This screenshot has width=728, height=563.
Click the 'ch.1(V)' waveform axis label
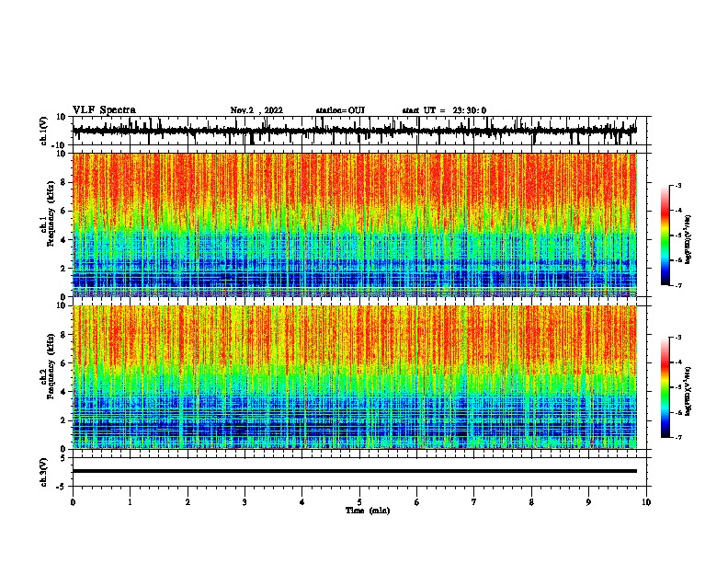(x=44, y=131)
